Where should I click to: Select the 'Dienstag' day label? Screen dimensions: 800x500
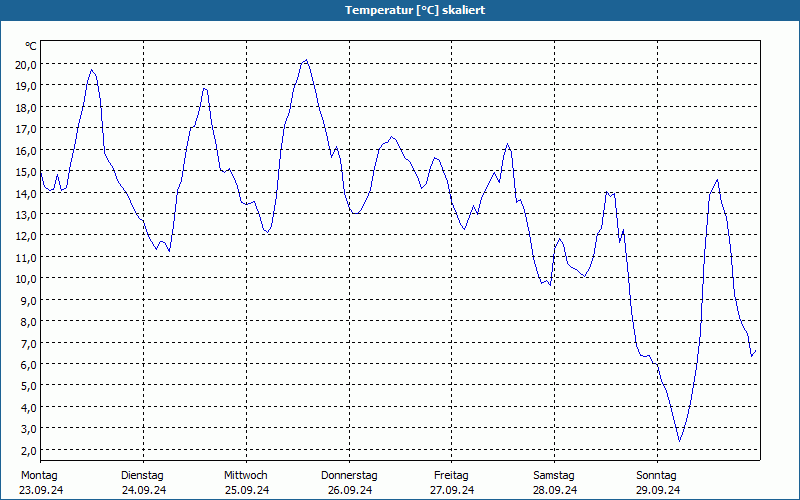pos(142,476)
